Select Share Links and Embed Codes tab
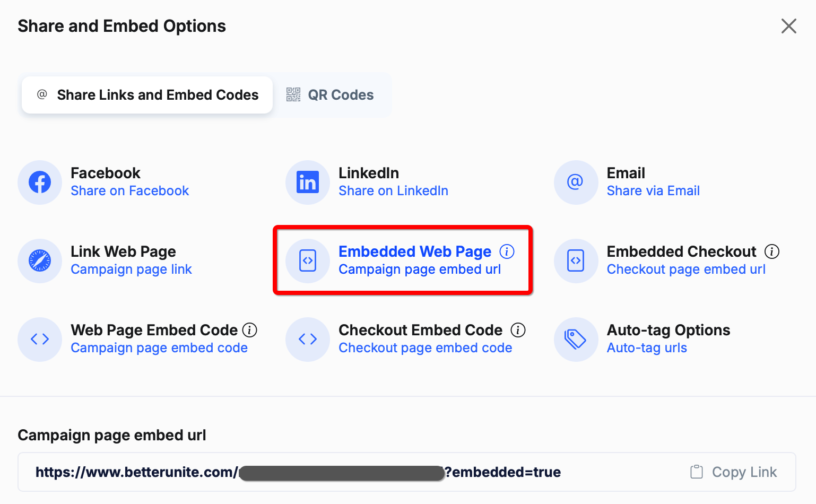The image size is (816, 504). coord(147,95)
